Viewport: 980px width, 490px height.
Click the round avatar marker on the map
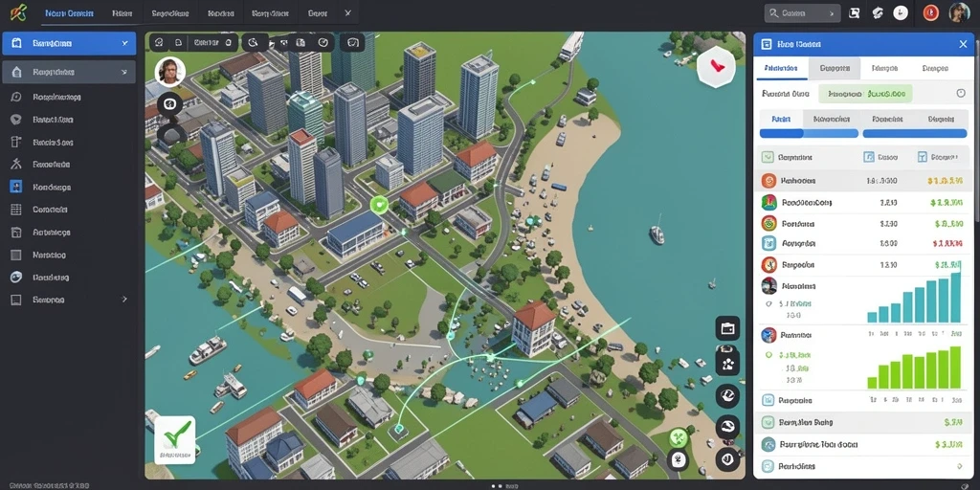(169, 72)
